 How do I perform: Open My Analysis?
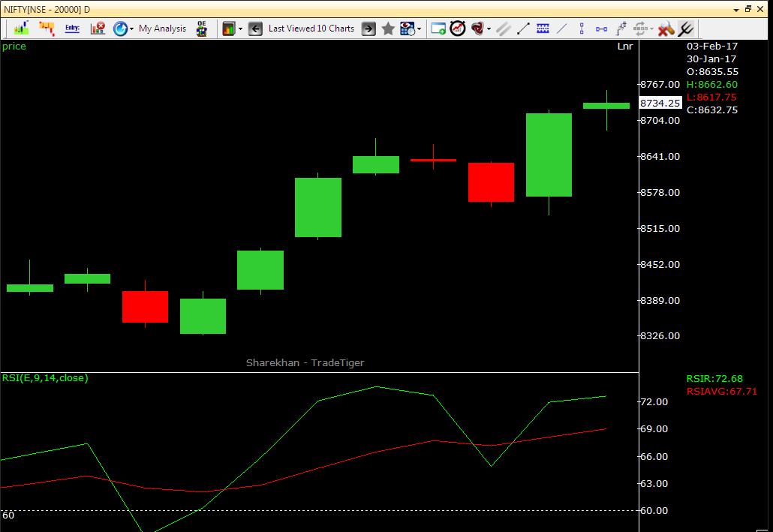[164, 28]
